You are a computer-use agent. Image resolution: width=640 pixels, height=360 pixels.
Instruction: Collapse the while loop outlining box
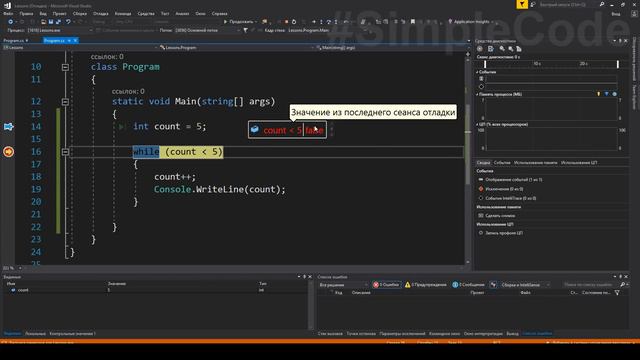tap(65, 152)
